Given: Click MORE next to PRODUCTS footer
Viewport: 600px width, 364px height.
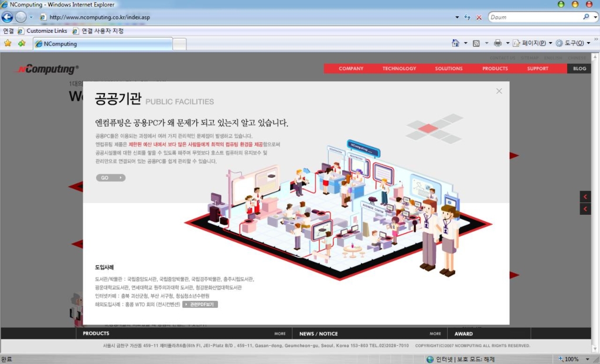Looking at the screenshot, I should [x=279, y=334].
